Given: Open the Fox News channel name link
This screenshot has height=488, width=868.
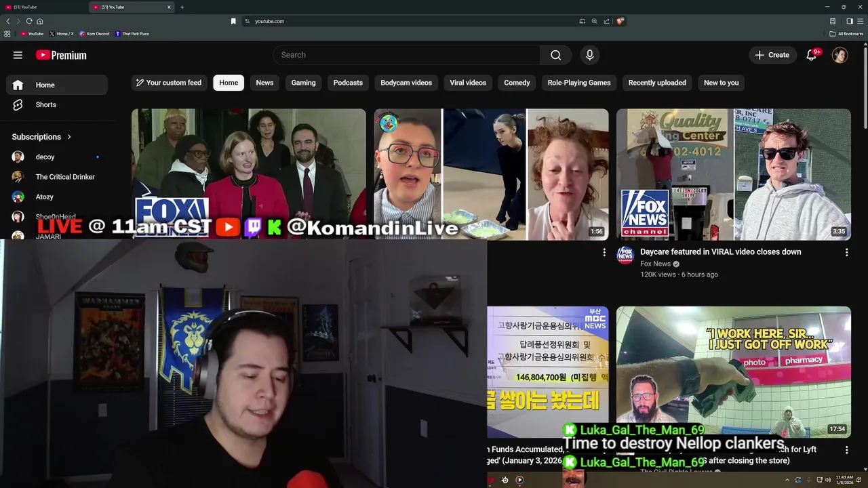Looking at the screenshot, I should click(655, 264).
